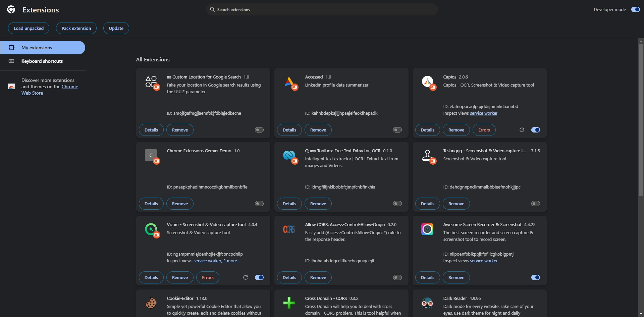This screenshot has height=317, width=644.
Task: Click the Cross Domain CORS plus icon
Action: [x=289, y=303]
